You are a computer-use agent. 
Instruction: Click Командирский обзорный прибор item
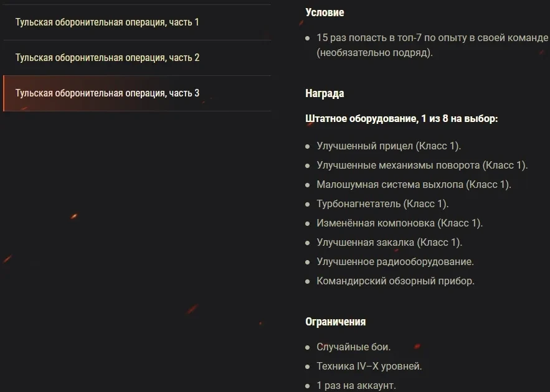[395, 281]
